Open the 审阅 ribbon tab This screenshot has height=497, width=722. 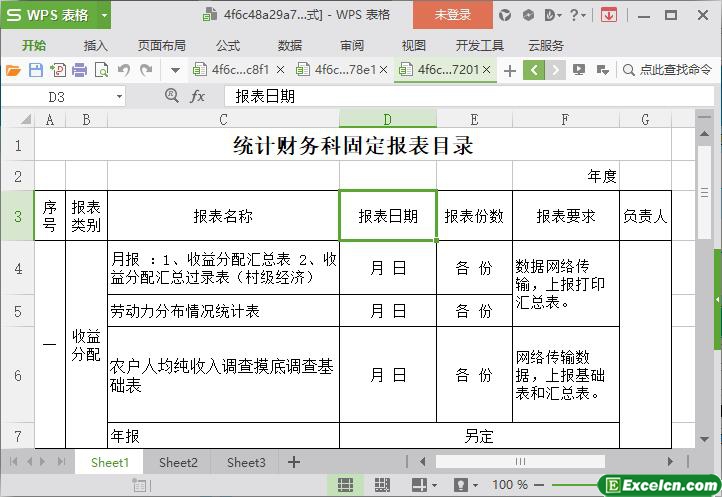tap(352, 46)
